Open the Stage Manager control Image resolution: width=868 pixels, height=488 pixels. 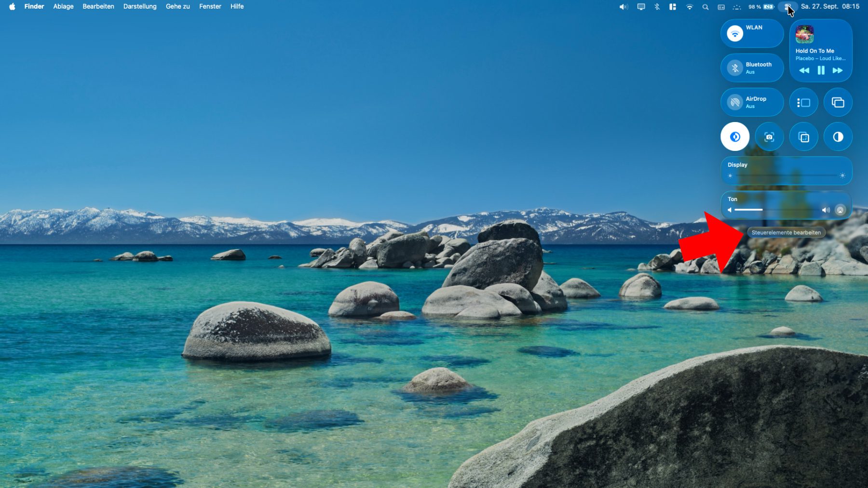(803, 103)
